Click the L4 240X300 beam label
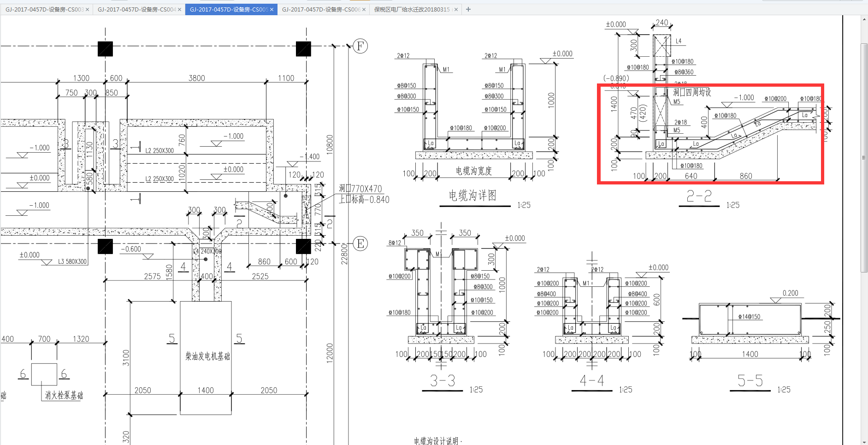868x445 pixels. click(207, 251)
